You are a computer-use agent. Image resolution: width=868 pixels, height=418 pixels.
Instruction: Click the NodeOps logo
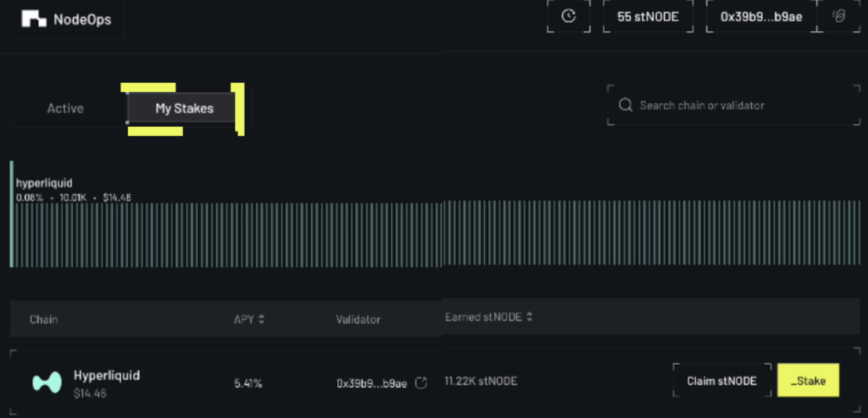pos(66,19)
